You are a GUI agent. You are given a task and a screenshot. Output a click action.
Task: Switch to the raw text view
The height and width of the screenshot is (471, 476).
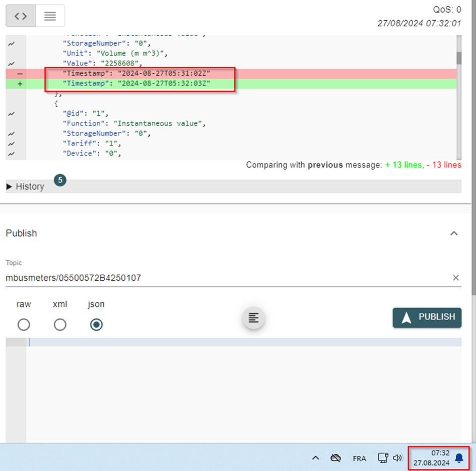[50, 16]
